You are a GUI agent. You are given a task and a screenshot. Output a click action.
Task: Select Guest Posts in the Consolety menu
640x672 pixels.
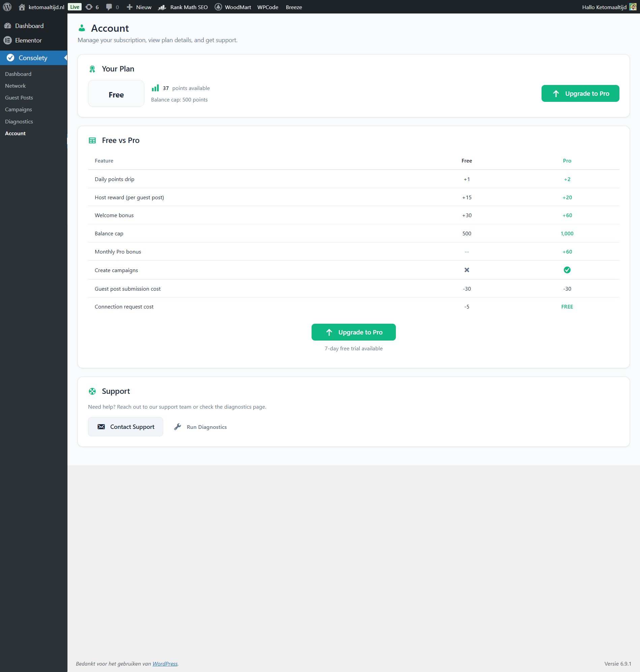(x=19, y=97)
